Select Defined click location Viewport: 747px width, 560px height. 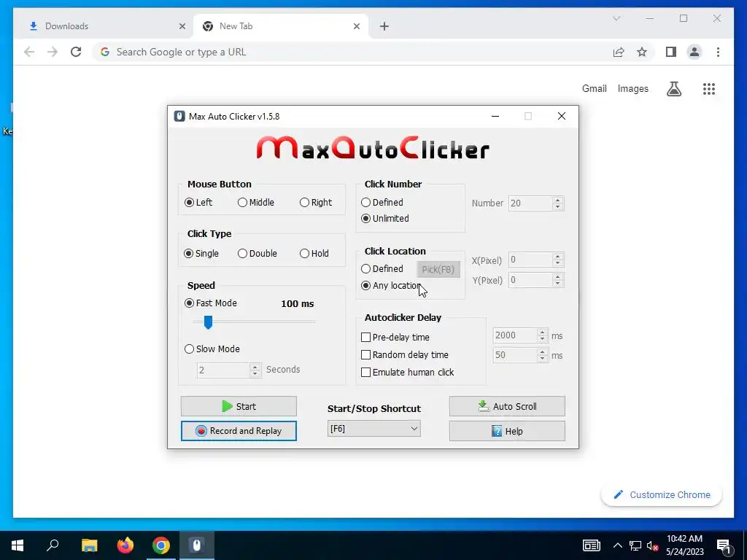coord(382,268)
